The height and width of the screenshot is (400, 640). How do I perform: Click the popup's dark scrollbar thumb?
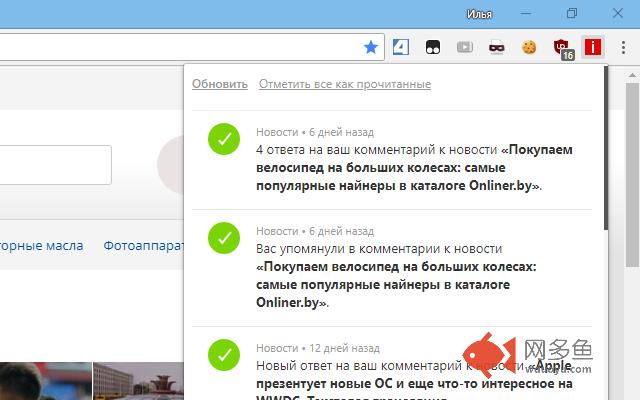click(x=606, y=148)
